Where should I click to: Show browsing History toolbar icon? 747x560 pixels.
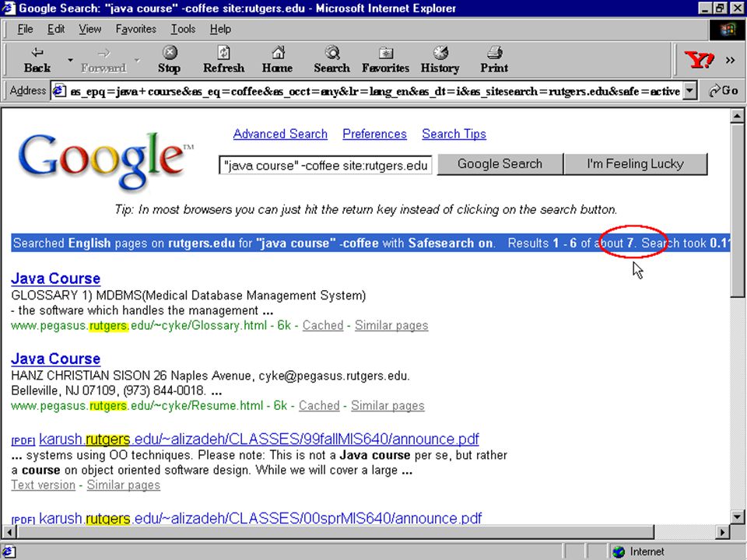click(x=440, y=60)
